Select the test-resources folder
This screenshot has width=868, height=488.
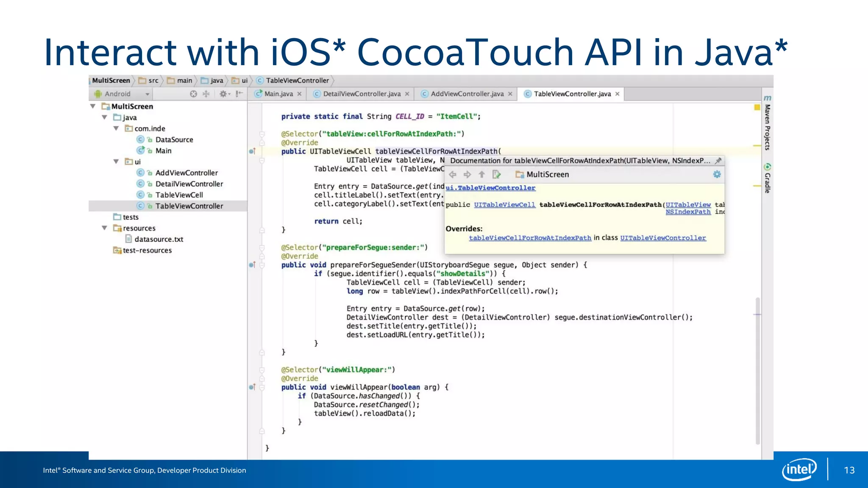coord(147,250)
